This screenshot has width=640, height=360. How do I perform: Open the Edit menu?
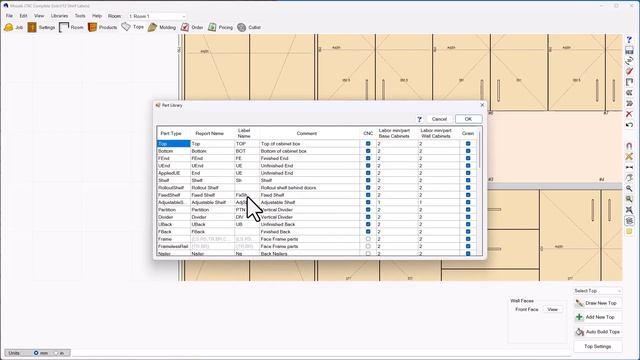tap(24, 16)
